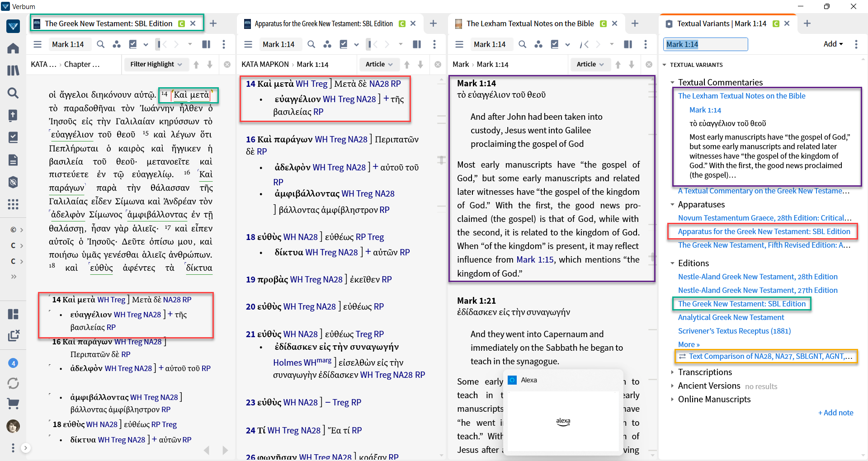Screen dimensions: 868x461
Task: Open notifications badge showing 4
Action: pos(13,363)
